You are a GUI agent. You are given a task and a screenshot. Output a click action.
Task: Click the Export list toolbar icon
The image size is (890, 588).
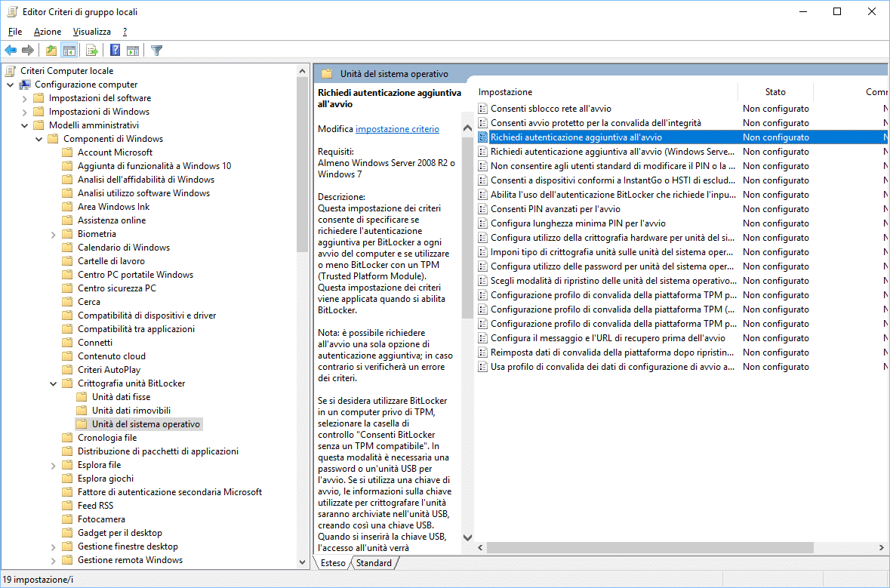pyautogui.click(x=91, y=51)
